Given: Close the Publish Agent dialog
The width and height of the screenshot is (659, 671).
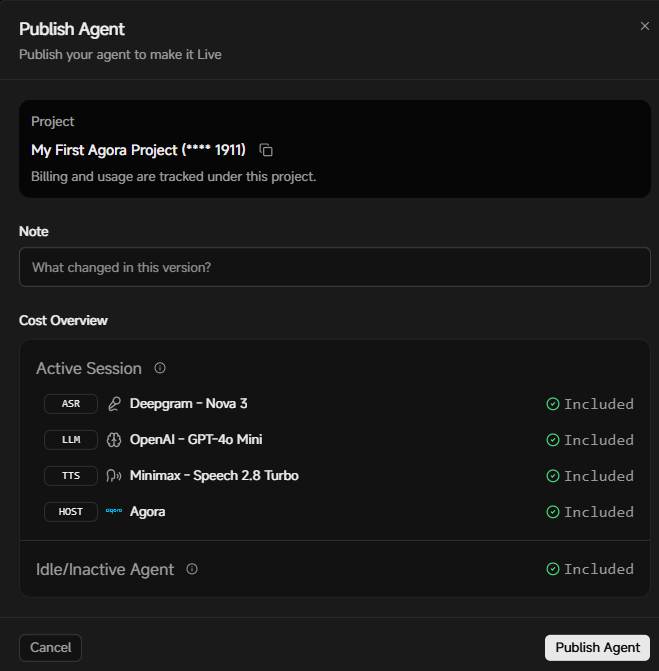Looking at the screenshot, I should coord(644,26).
